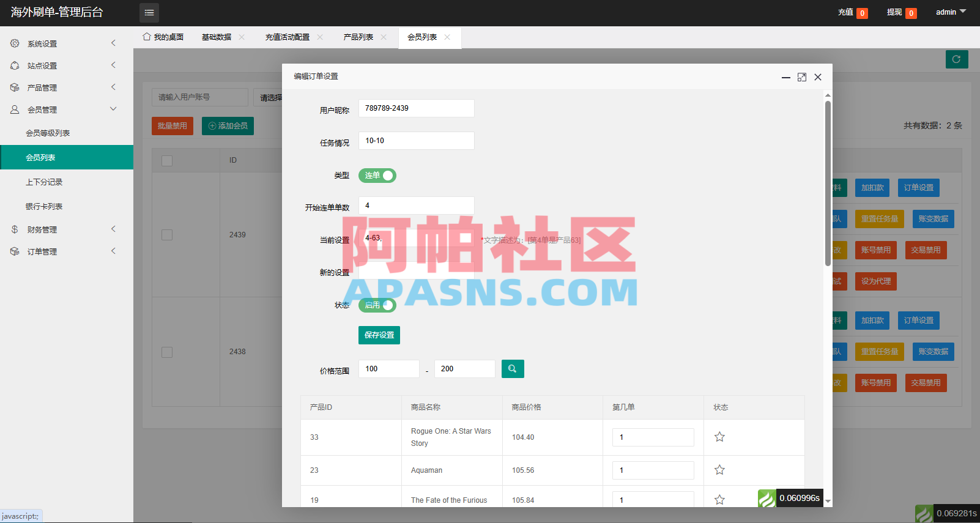Expand the 站点设置 sidebar menu
Image resolution: width=980 pixels, height=523 pixels.
coord(67,65)
